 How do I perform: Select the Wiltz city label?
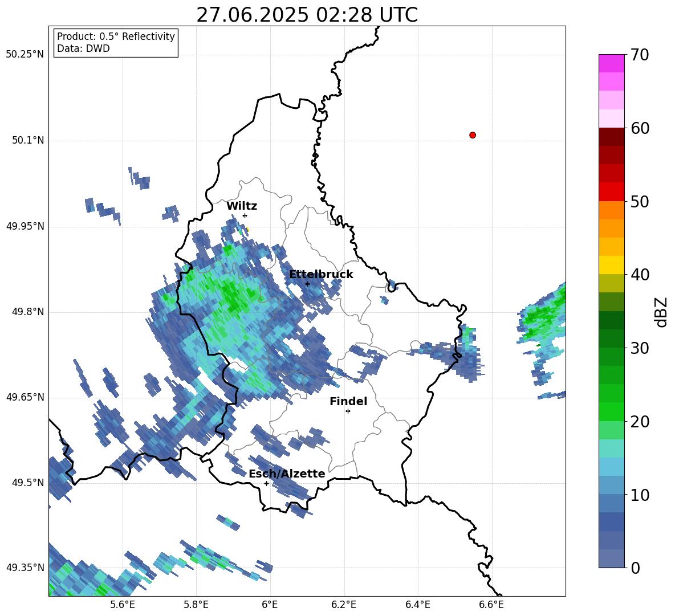(242, 206)
